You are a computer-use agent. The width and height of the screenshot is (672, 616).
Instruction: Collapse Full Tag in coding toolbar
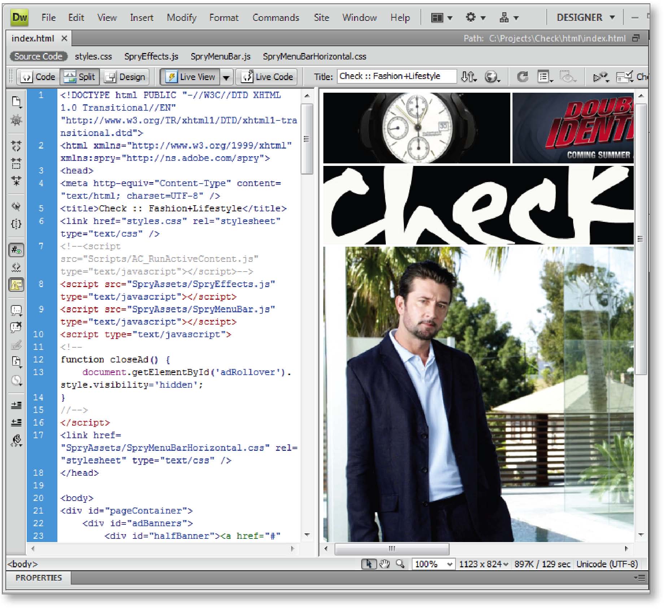tap(16, 146)
